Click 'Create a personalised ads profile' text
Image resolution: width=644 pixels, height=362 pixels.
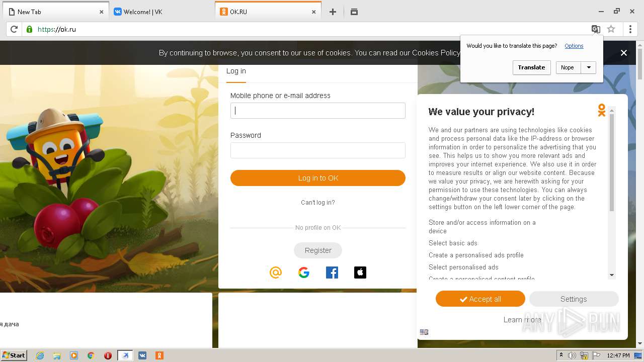(x=476, y=255)
